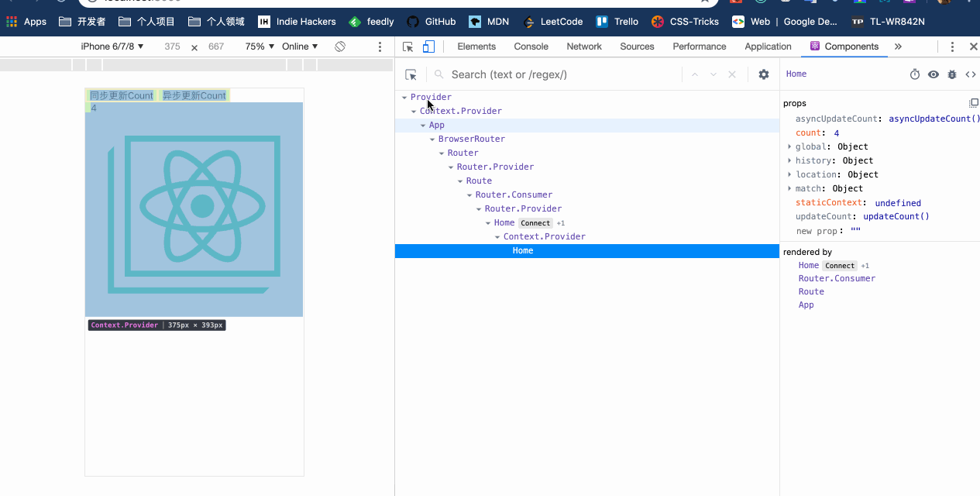Open device toolbar more options menu

point(380,46)
